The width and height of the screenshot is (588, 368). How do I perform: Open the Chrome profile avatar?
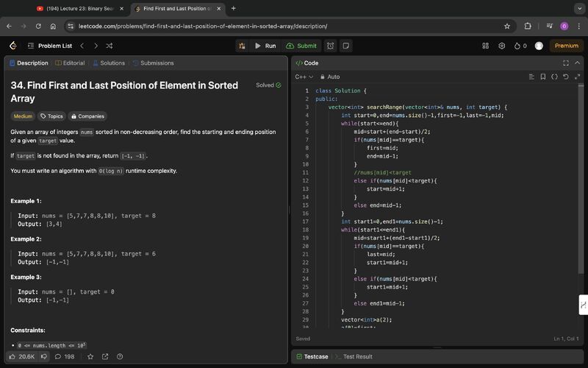tap(564, 26)
